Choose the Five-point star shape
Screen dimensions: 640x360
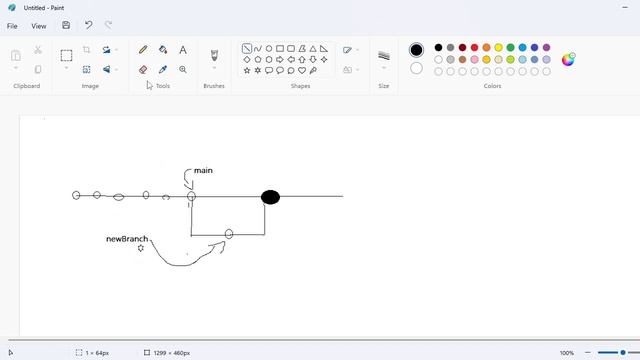pyautogui.click(x=247, y=71)
